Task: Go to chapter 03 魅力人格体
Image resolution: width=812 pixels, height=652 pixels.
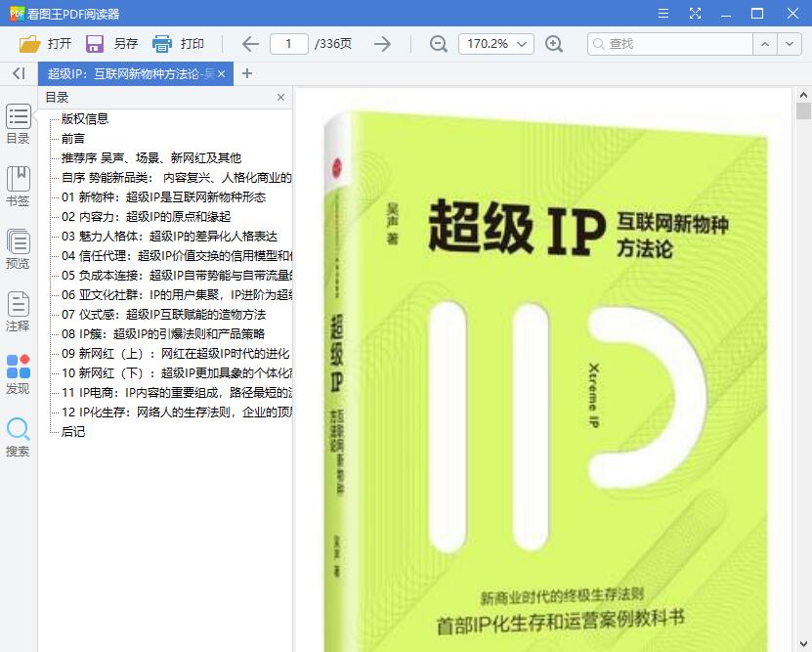Action: tap(169, 237)
